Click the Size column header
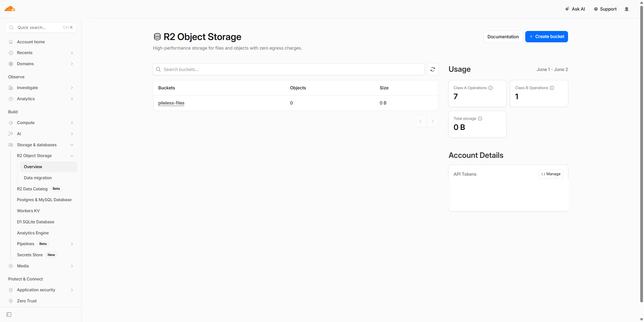The width and height of the screenshot is (644, 322). (384, 88)
